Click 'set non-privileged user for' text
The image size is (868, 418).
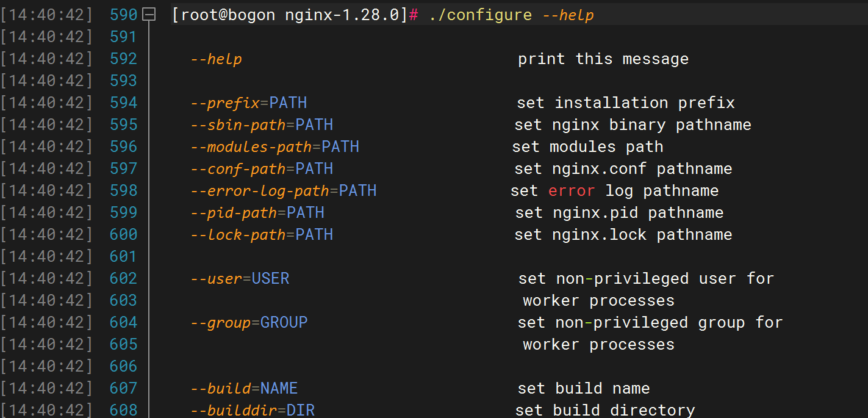click(647, 278)
